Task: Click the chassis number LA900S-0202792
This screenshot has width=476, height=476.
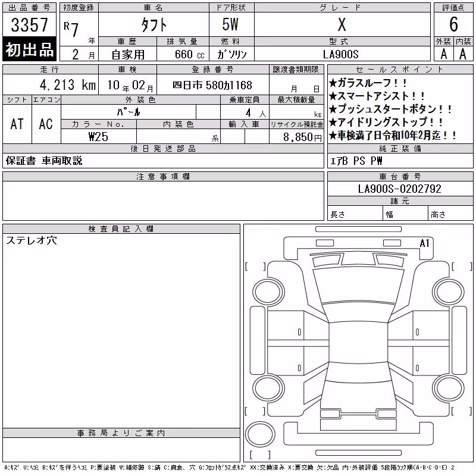Action: tap(399, 189)
